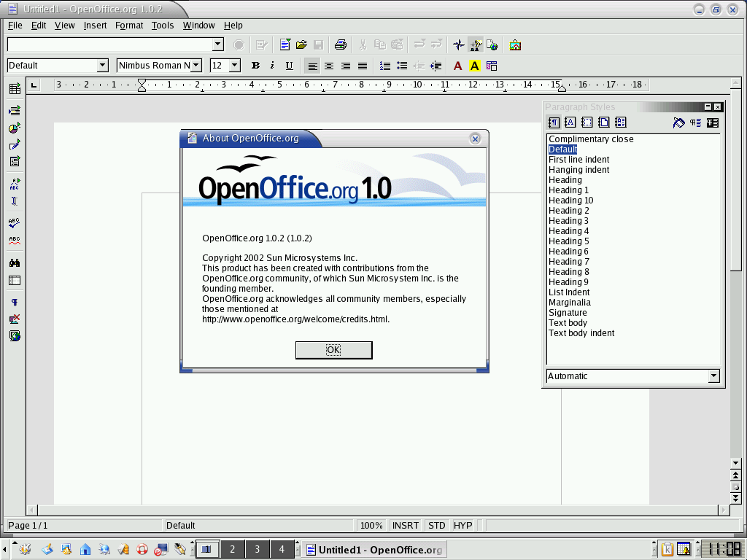Toggle the Stylist toolbar icon
This screenshot has width=747, height=560.
click(x=476, y=44)
